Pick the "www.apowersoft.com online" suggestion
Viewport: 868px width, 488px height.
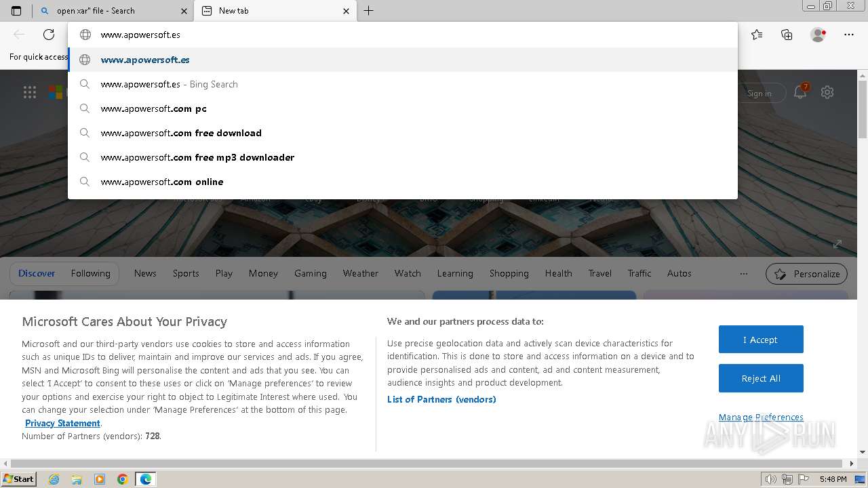403,182
